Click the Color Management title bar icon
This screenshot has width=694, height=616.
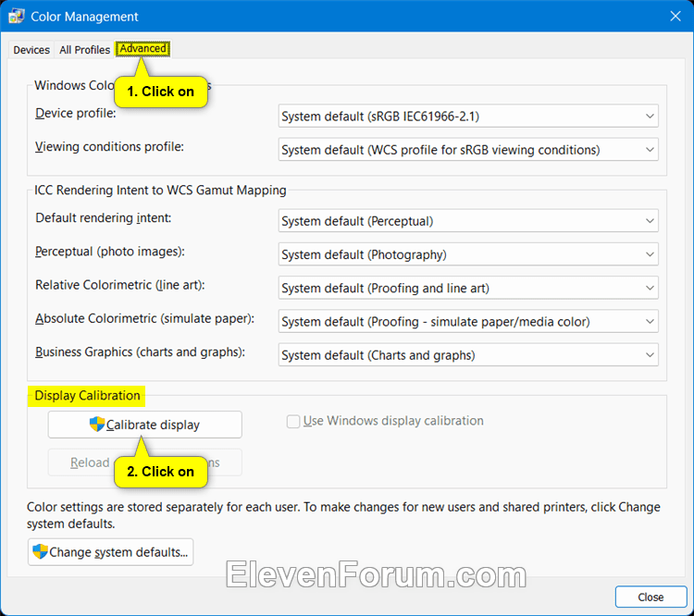pos(17,17)
